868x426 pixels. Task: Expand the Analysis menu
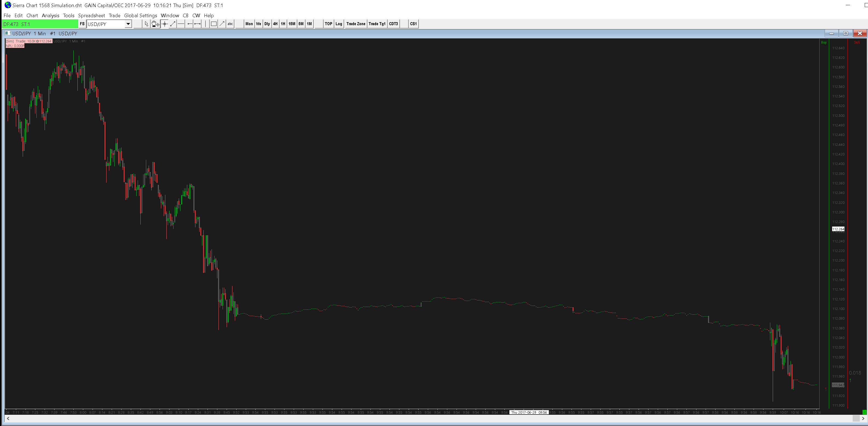[x=50, y=16]
